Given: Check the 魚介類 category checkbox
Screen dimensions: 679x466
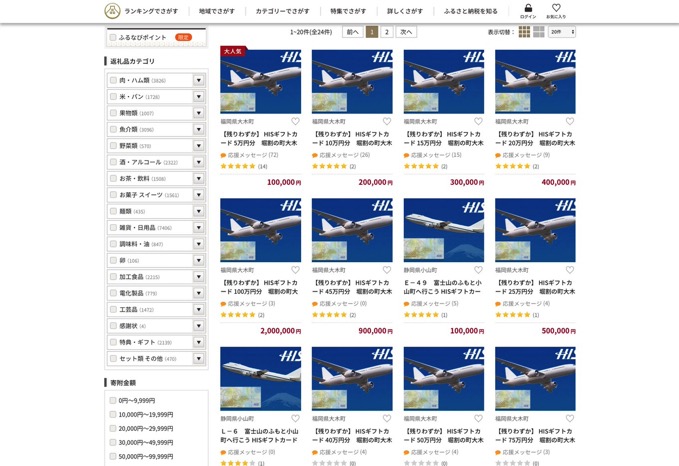Looking at the screenshot, I should pos(113,129).
